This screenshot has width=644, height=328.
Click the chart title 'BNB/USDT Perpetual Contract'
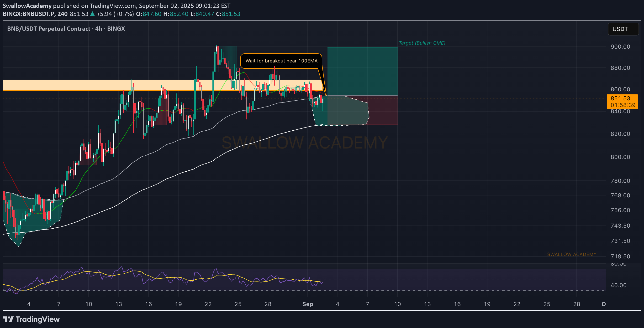pyautogui.click(x=48, y=29)
